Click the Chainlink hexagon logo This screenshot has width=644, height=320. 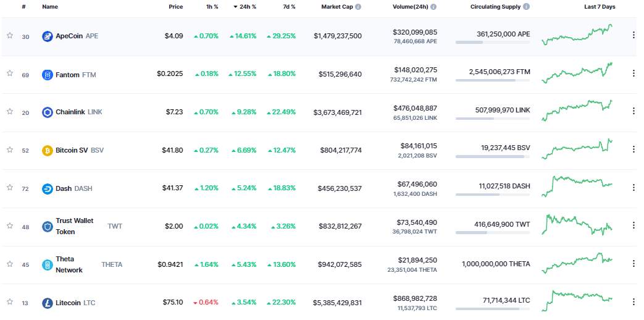[48, 112]
